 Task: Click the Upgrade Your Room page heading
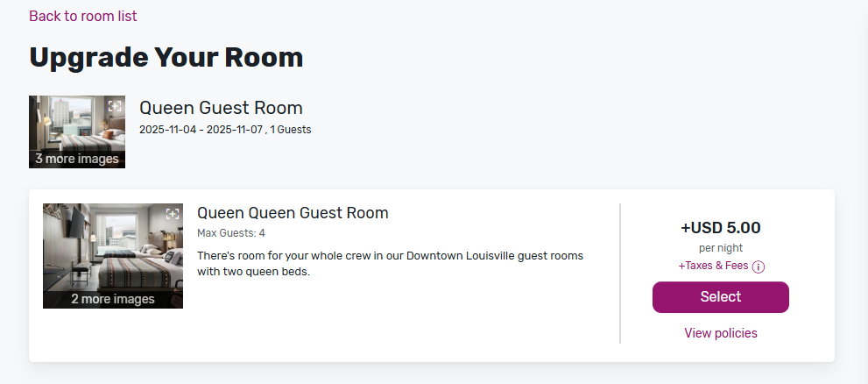point(166,57)
